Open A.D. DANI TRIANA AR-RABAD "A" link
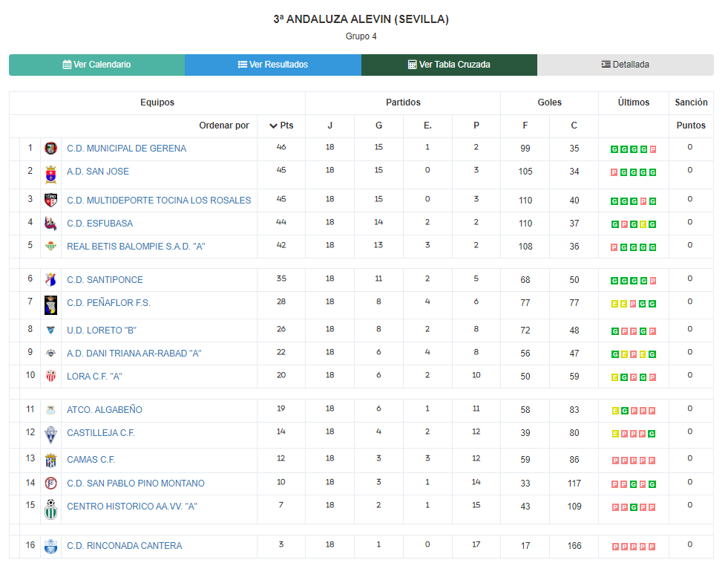 [x=134, y=353]
